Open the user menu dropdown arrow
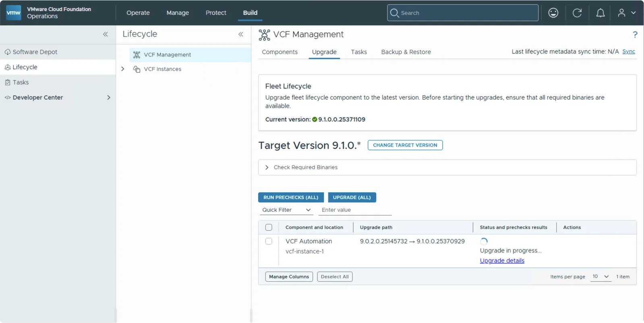 [634, 13]
